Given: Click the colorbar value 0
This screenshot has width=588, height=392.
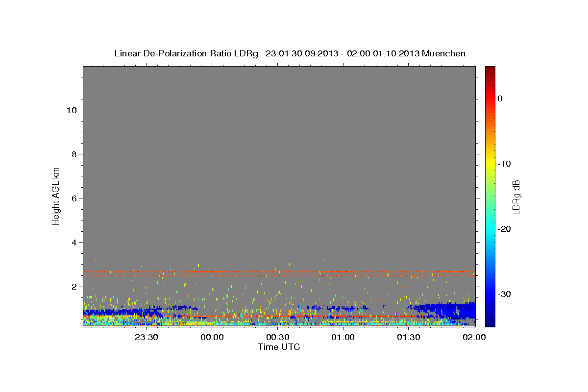Looking at the screenshot, I should click(500, 98).
